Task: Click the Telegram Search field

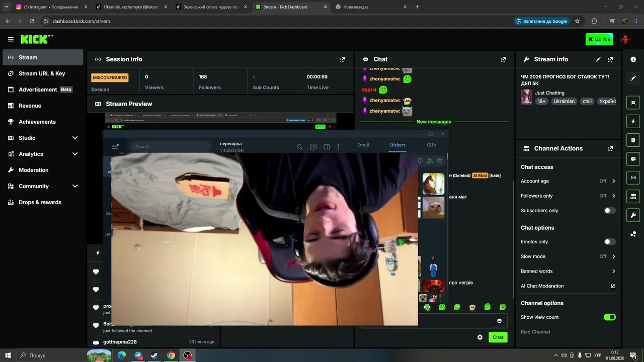Action: (x=171, y=147)
